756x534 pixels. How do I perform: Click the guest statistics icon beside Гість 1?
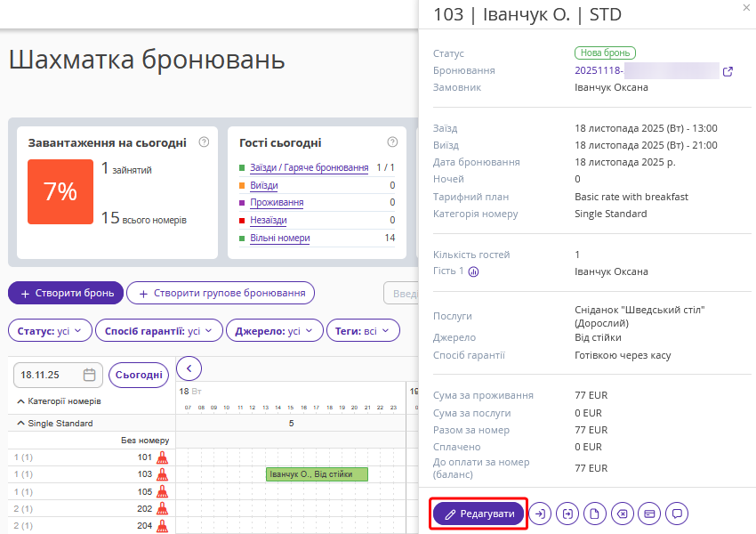tap(473, 272)
